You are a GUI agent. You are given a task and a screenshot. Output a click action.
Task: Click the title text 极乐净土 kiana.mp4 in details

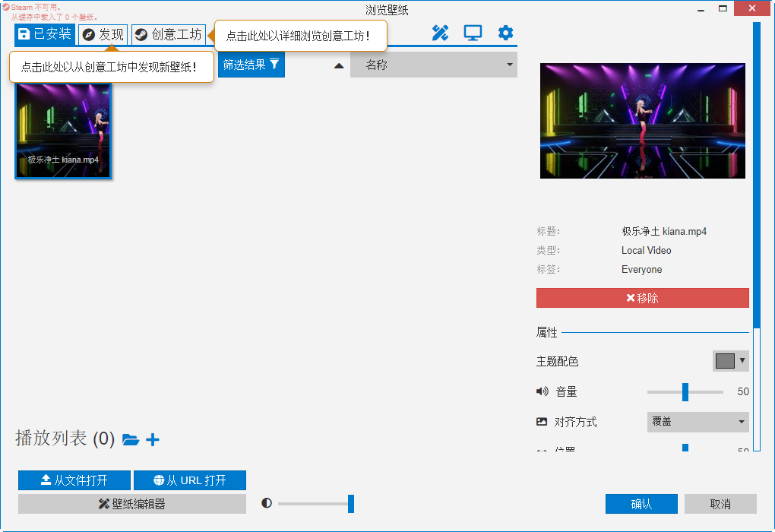664,231
